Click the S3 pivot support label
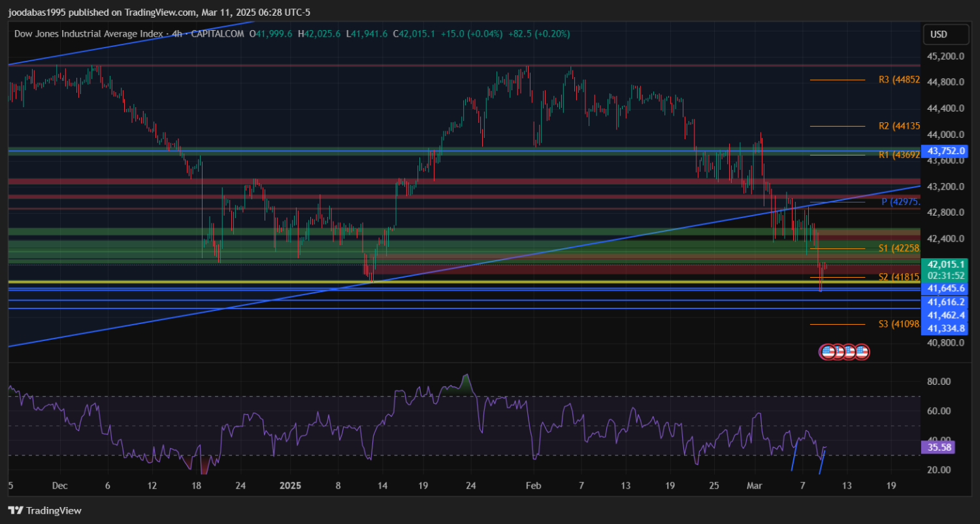This screenshot has width=980, height=524. [899, 324]
